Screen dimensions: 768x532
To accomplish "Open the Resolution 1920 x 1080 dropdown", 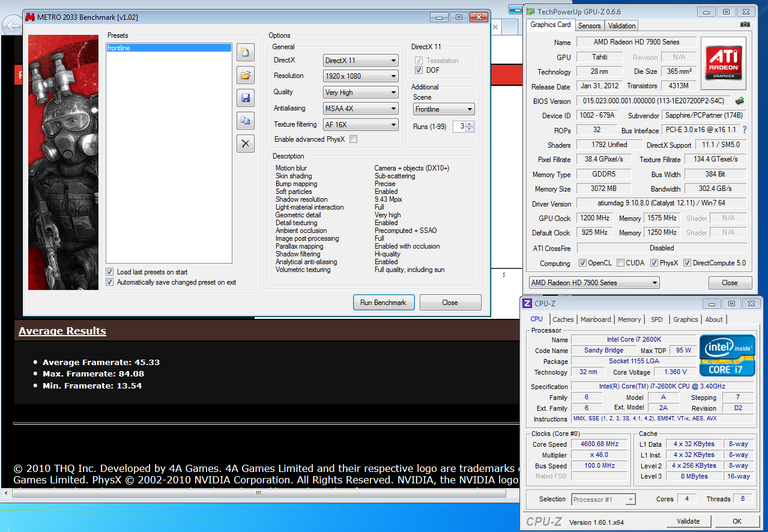I will click(361, 76).
